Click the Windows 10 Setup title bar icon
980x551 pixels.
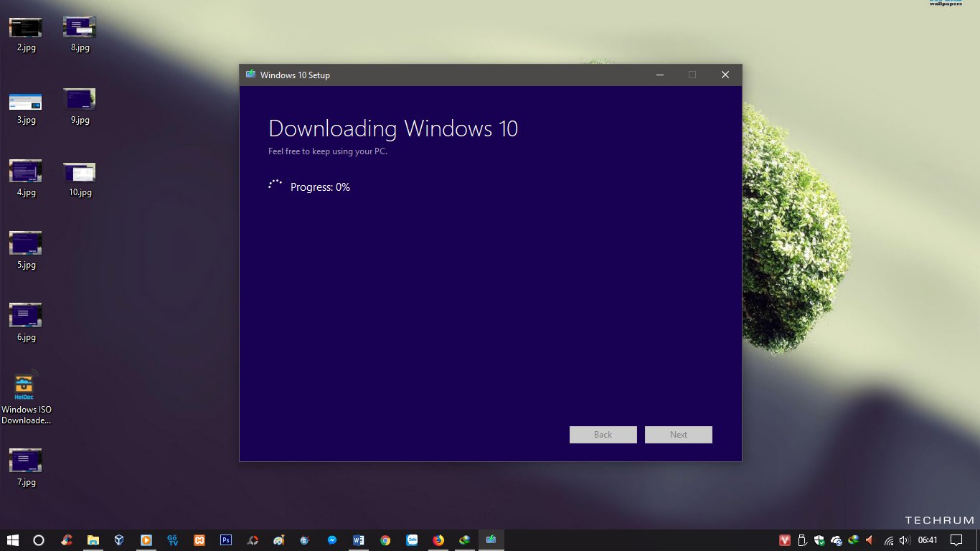pos(250,75)
